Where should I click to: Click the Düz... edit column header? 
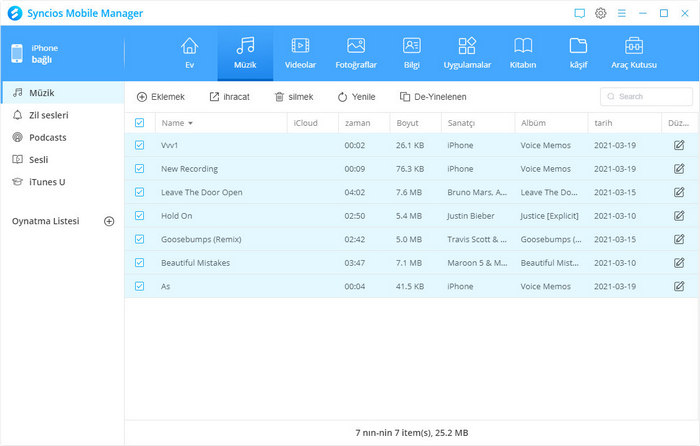(678, 123)
